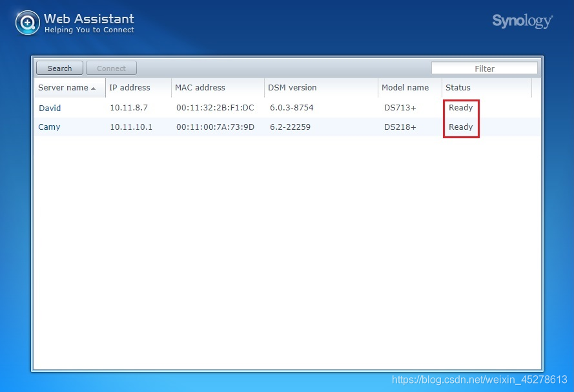Click Ready status in Camy row

[461, 127]
